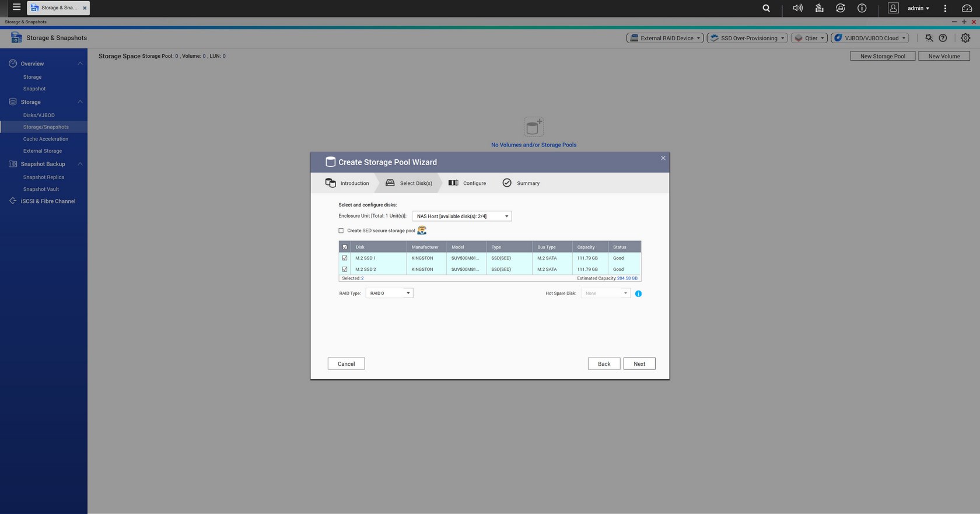Click the New Volume button
The width and height of the screenshot is (980, 514).
(944, 56)
